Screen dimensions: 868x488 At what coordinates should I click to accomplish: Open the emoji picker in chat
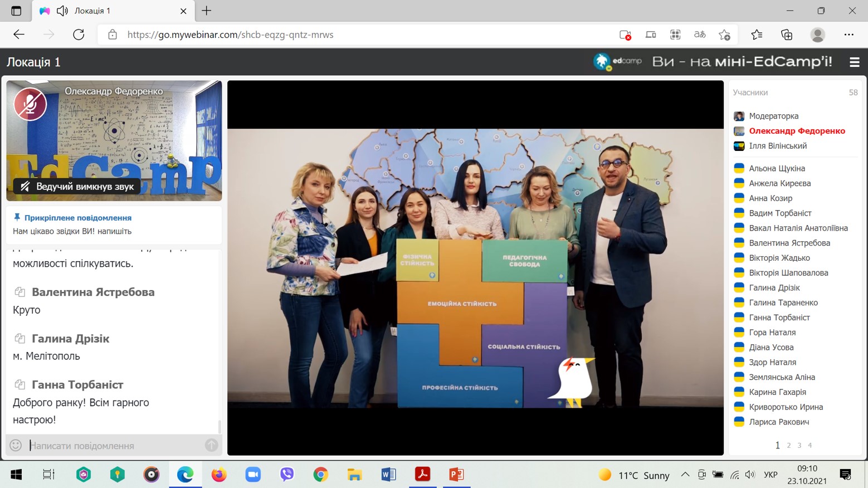(x=16, y=445)
